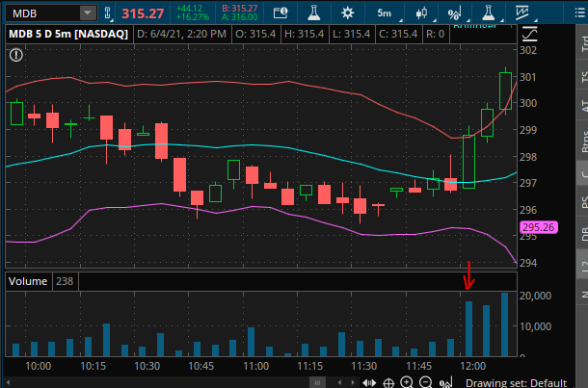Image resolution: width=588 pixels, height=388 pixels.
Task: Click the 12:00 time axis label
Action: (x=473, y=366)
